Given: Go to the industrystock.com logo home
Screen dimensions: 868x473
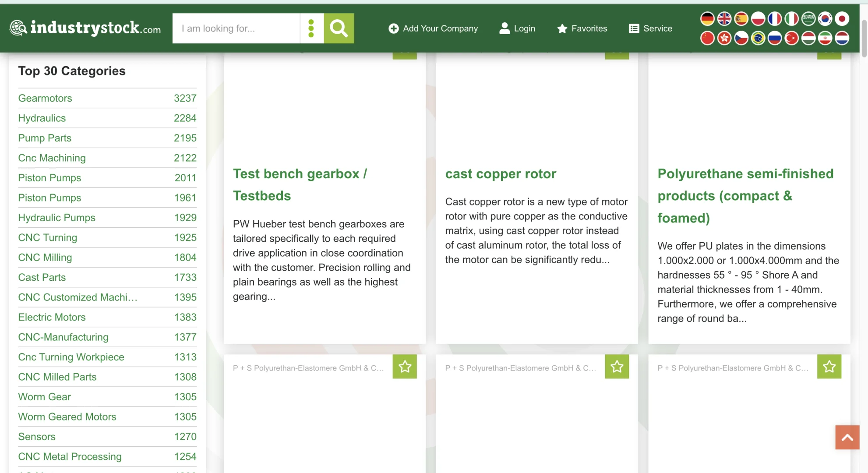Looking at the screenshot, I should pos(85,28).
